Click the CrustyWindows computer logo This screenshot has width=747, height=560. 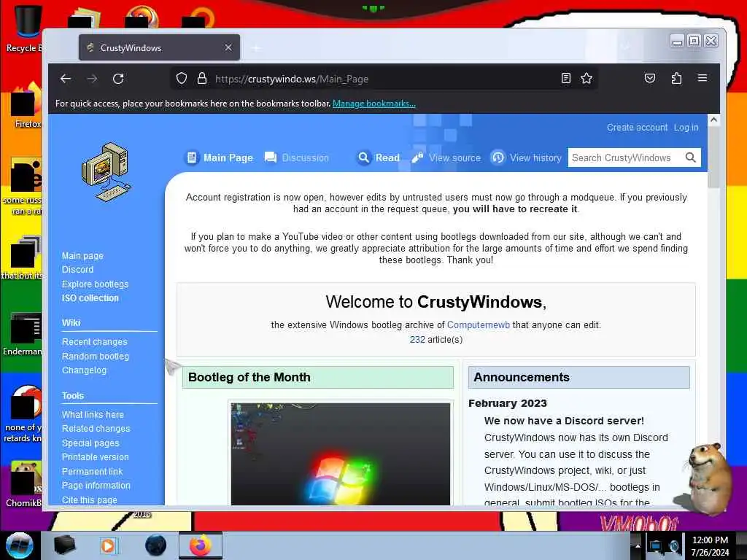pos(107,171)
